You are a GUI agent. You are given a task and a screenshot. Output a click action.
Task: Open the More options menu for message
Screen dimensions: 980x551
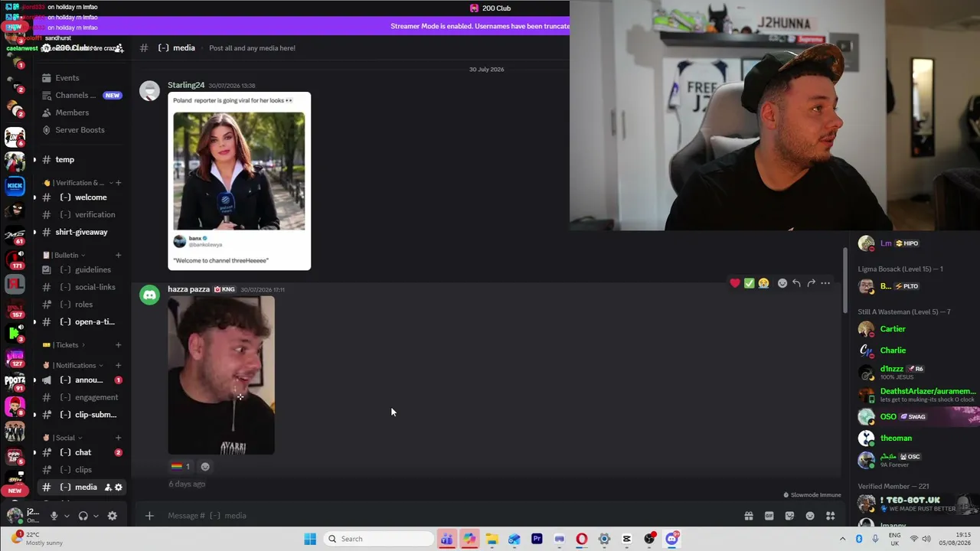(x=825, y=283)
